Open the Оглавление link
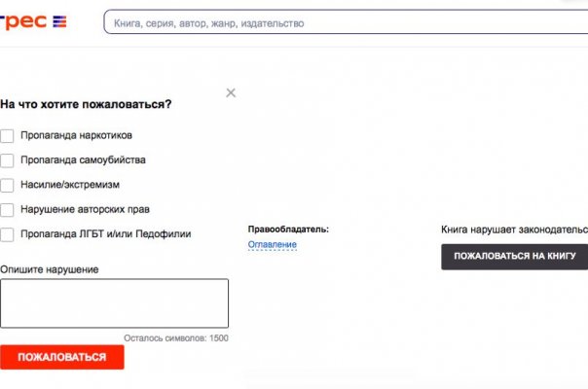This screenshot has width=588, height=389. click(x=273, y=244)
